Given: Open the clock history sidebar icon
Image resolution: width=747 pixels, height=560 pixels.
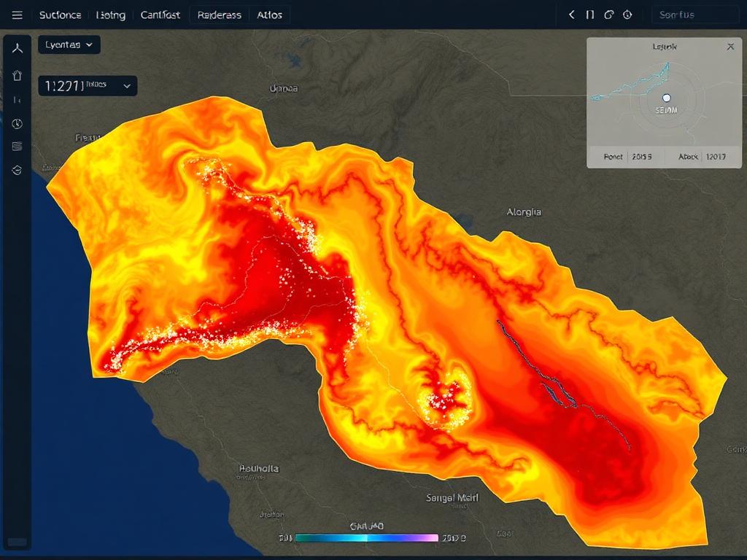Looking at the screenshot, I should (18, 124).
